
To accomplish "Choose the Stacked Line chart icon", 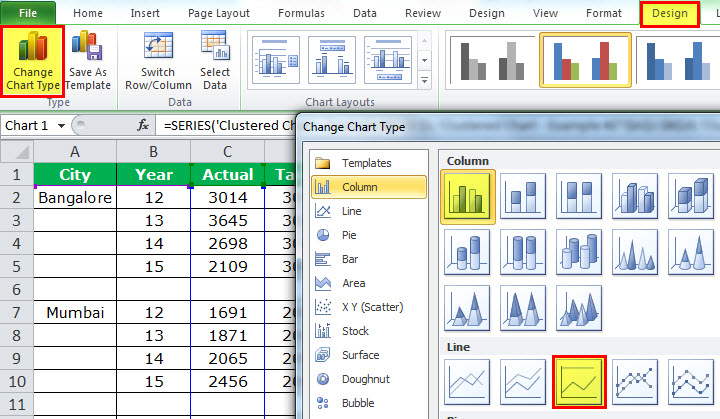I will [x=523, y=382].
